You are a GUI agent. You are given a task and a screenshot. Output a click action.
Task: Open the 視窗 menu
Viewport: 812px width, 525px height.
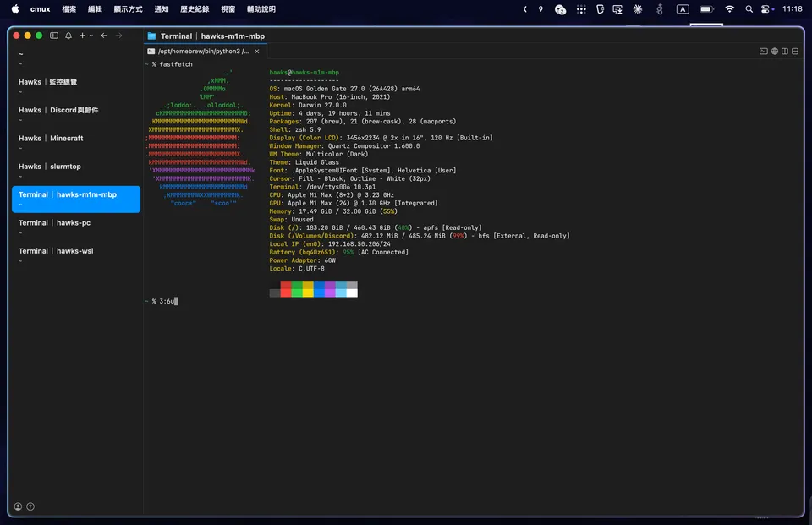point(228,8)
